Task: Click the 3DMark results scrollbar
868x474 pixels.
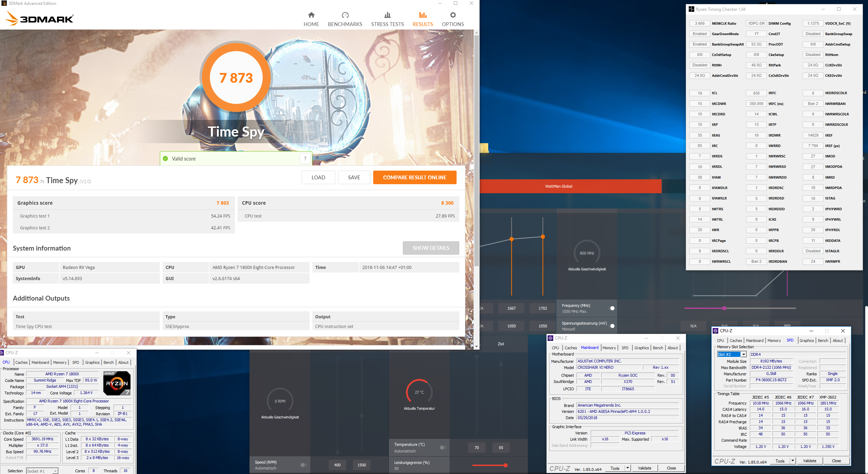Action: pos(476,149)
